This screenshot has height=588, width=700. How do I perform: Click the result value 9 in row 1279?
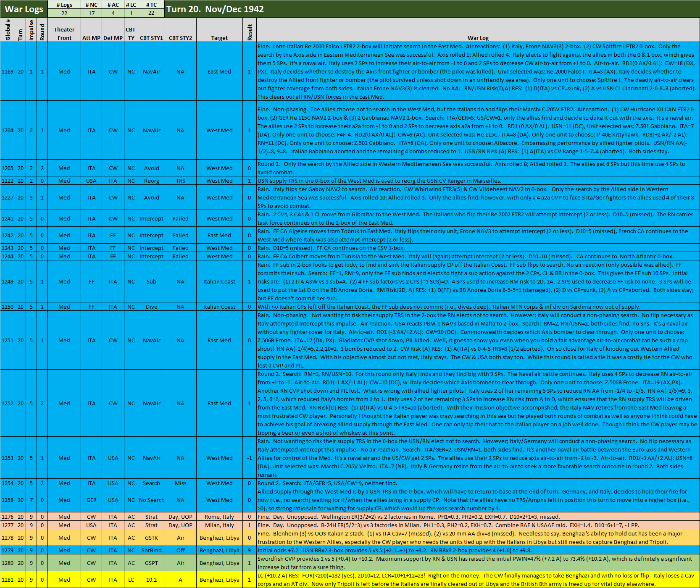click(x=250, y=550)
